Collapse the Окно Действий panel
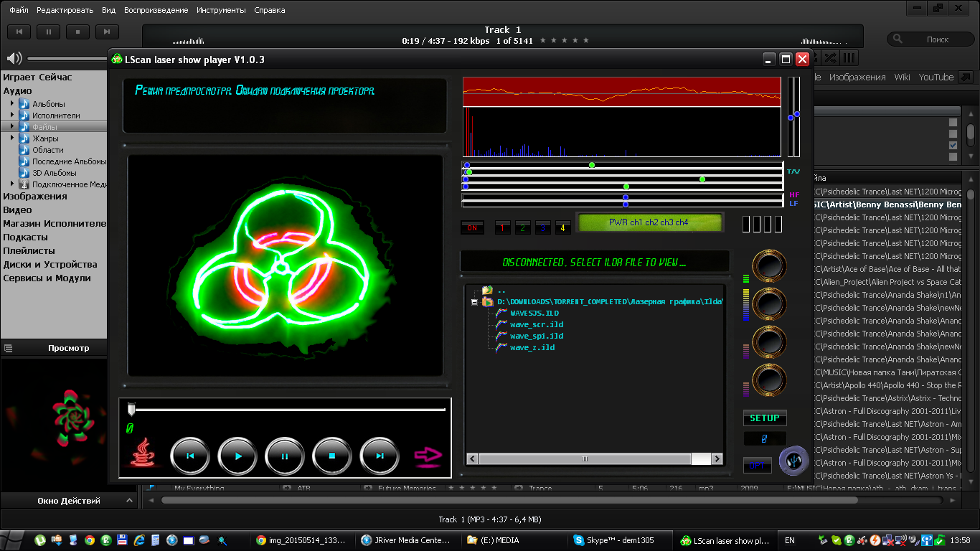The image size is (980, 551). [x=129, y=501]
